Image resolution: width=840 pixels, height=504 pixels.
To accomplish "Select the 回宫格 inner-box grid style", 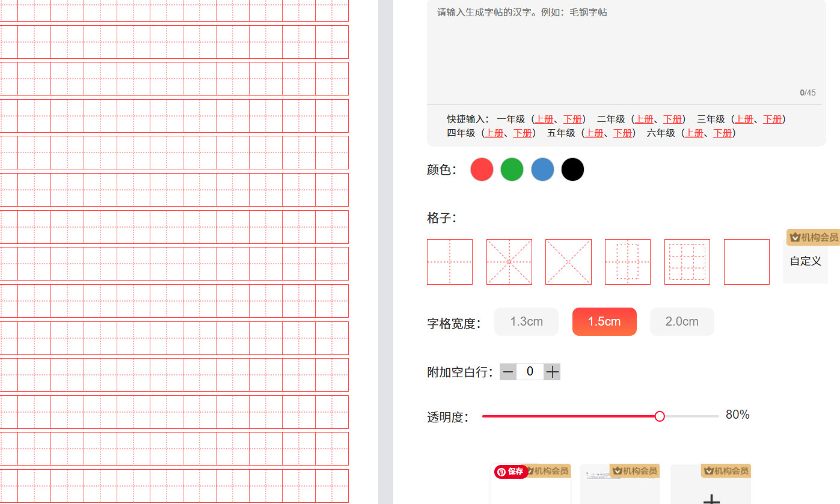I will (x=628, y=262).
